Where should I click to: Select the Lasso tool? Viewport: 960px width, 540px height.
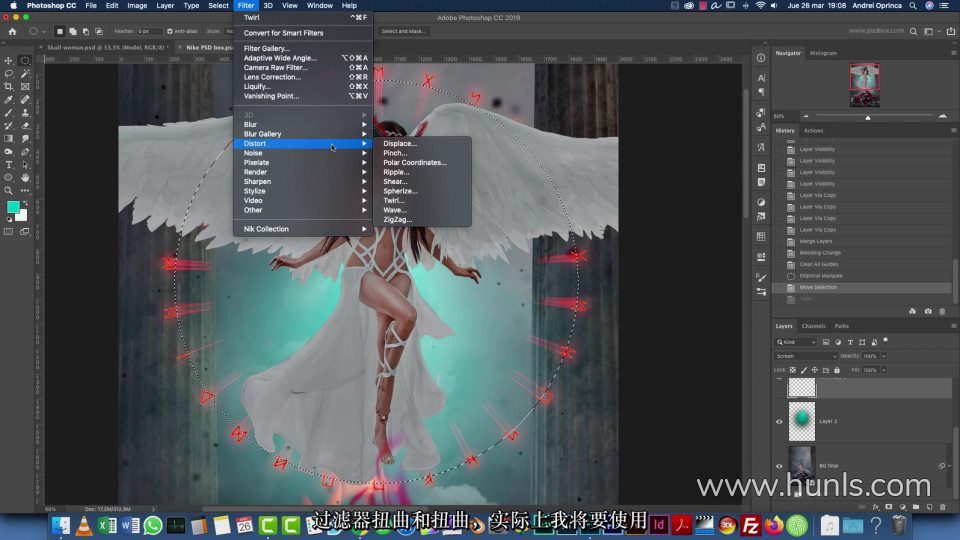pos(9,73)
